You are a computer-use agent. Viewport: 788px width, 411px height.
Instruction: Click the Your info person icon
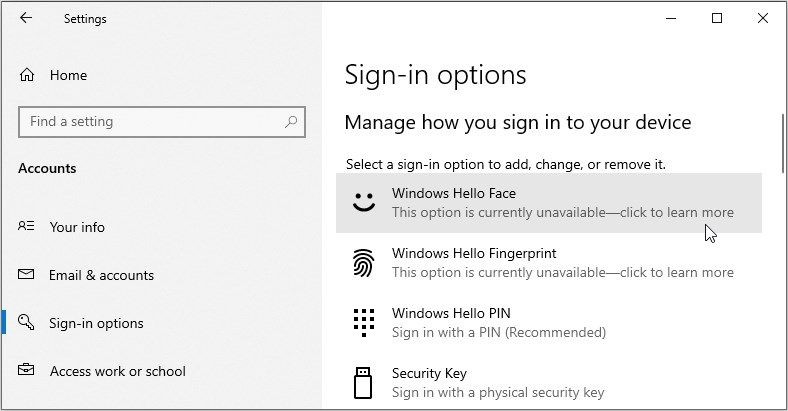point(26,226)
